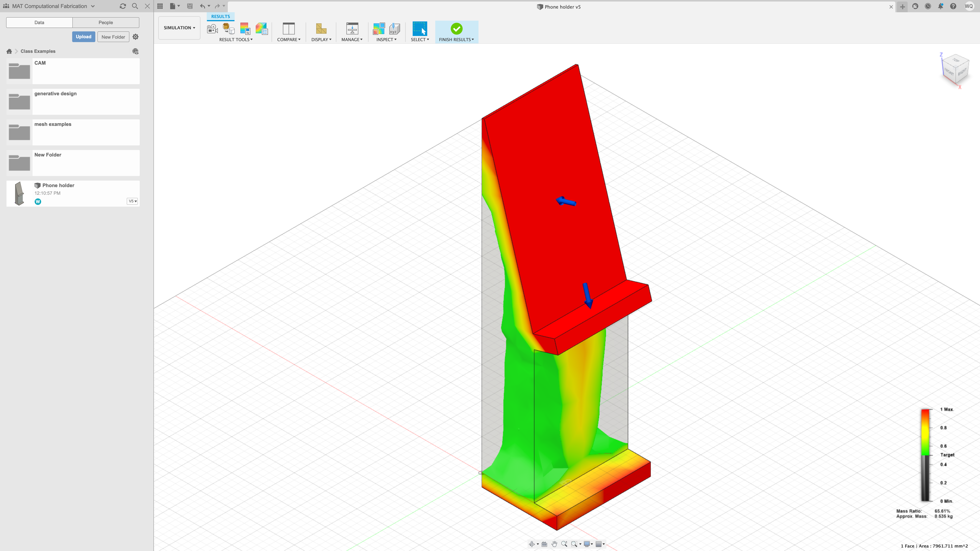
Task: Click the Compare split-view icon
Action: pos(289,29)
